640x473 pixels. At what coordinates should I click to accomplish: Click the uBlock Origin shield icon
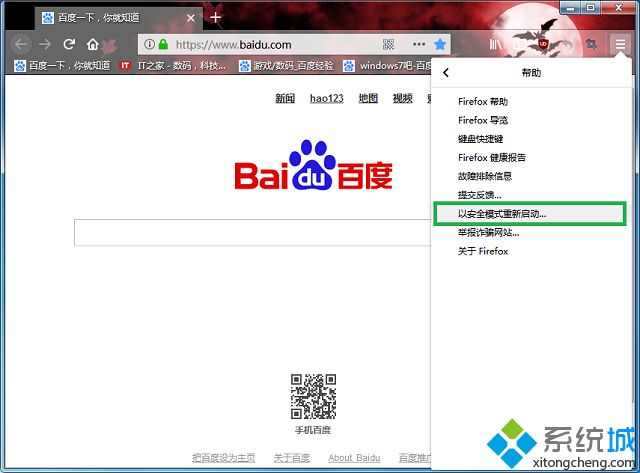coord(543,44)
